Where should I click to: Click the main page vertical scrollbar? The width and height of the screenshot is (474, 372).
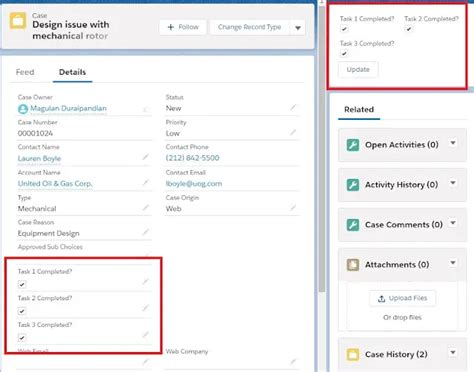click(x=322, y=148)
